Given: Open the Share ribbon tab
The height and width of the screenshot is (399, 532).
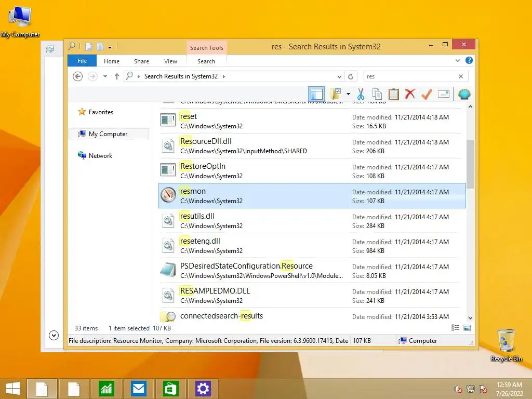Looking at the screenshot, I should [x=141, y=61].
